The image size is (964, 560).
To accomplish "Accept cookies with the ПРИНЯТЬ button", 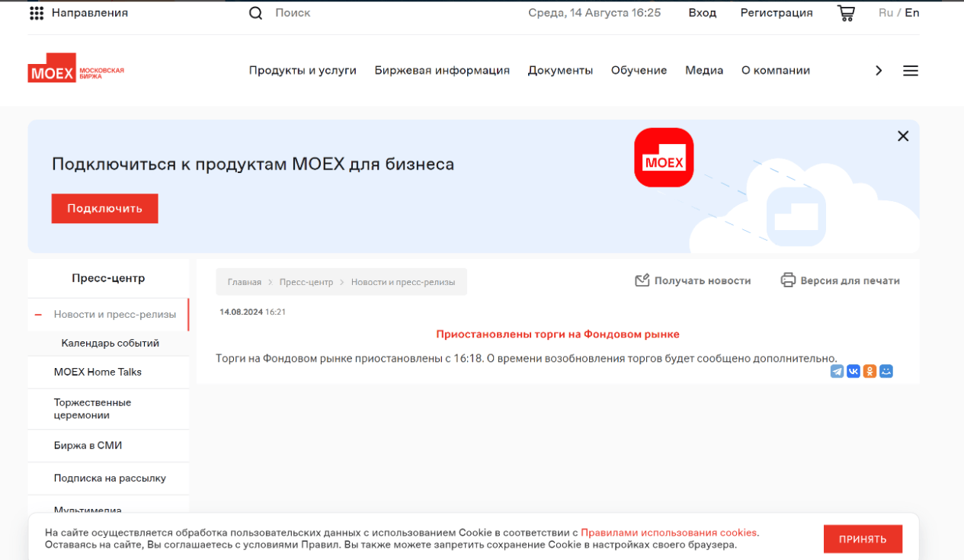I will pos(863,539).
